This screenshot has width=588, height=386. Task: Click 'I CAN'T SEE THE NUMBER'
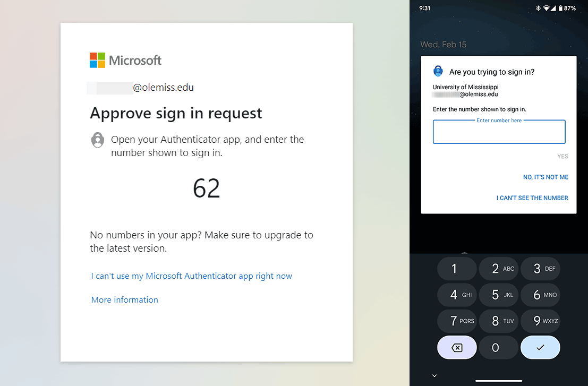point(532,198)
